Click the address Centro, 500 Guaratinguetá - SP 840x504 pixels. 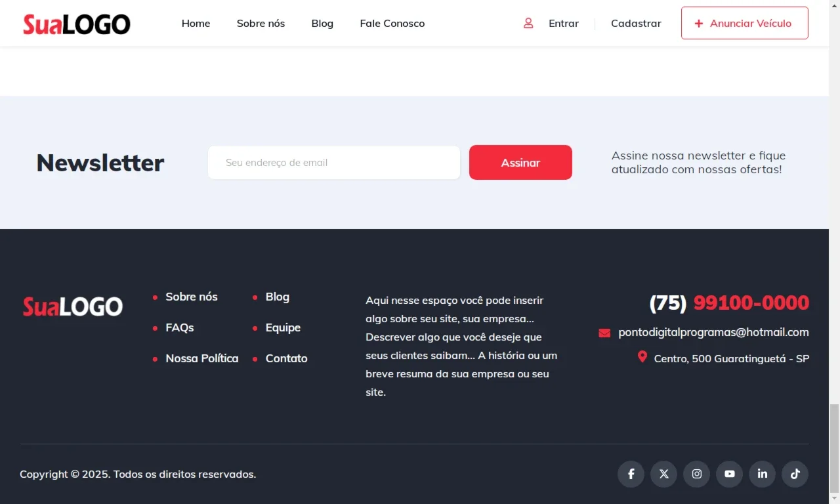(732, 359)
